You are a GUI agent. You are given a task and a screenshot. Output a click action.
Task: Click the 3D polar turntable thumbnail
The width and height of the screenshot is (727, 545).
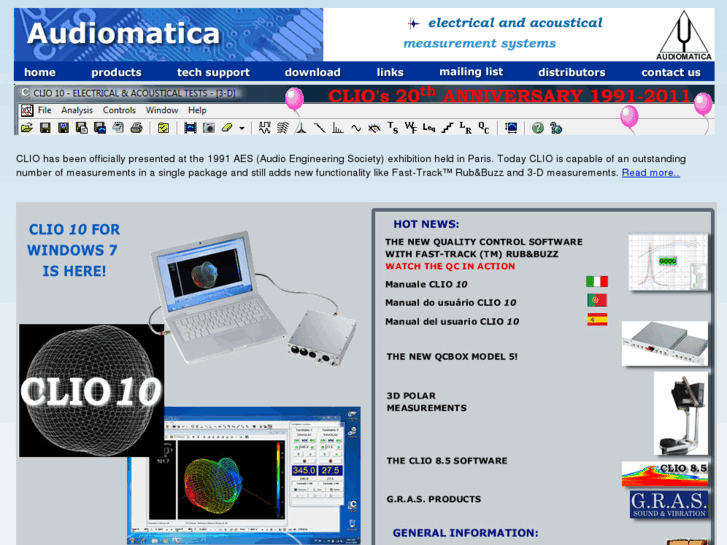click(681, 413)
